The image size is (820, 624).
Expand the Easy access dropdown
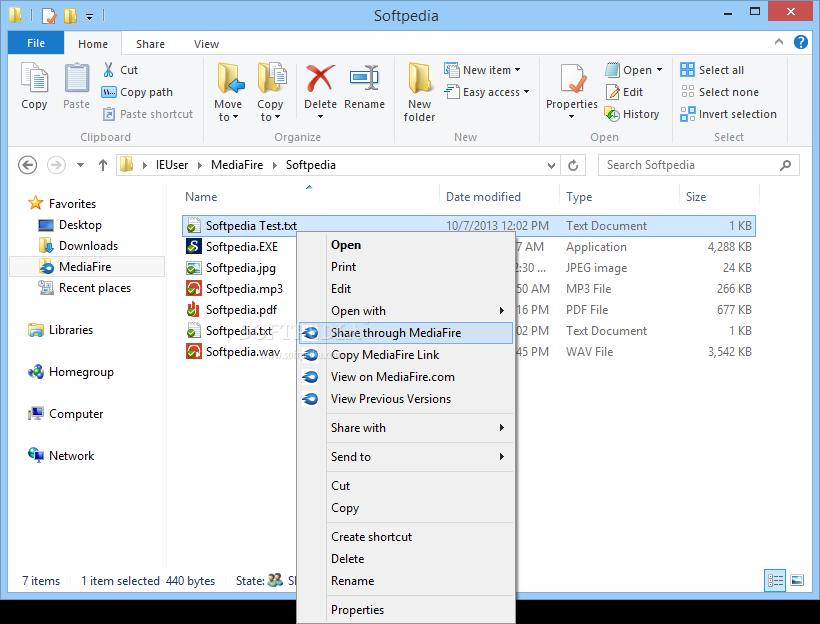pos(526,92)
